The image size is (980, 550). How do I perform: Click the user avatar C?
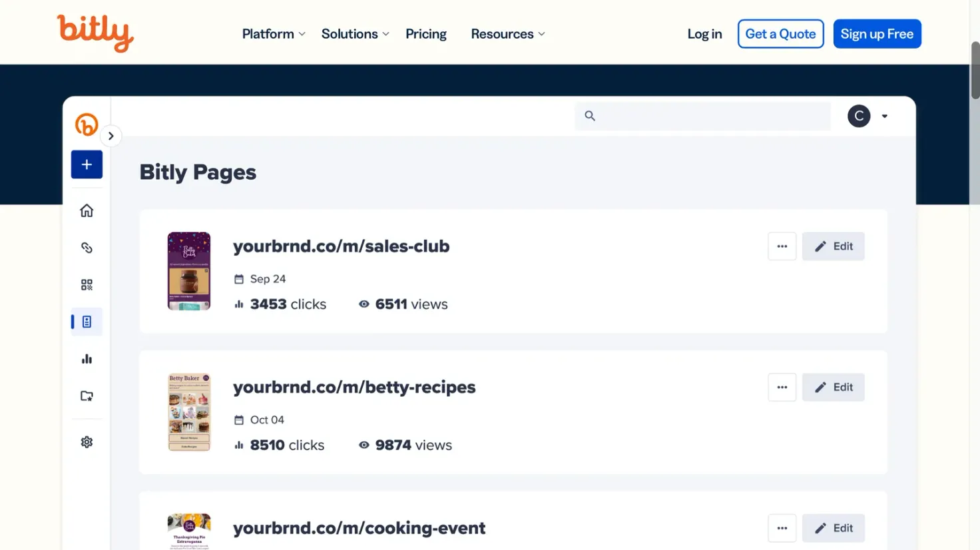point(859,116)
